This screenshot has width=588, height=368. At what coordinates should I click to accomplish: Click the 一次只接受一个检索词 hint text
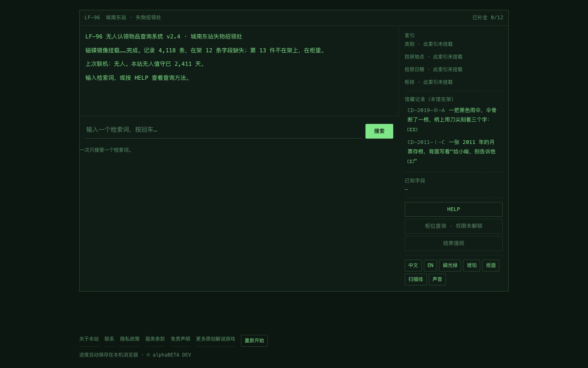tap(106, 150)
